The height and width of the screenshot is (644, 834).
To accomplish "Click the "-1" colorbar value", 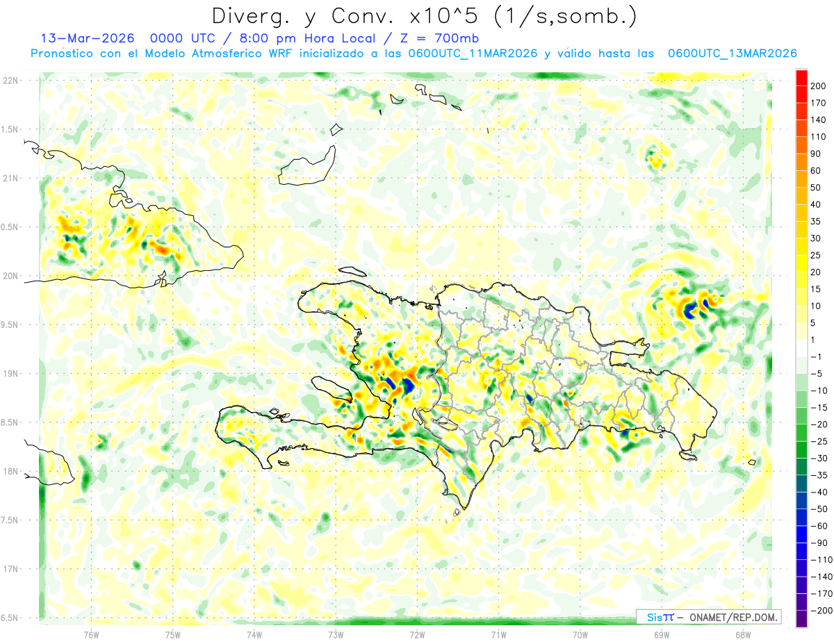I will coord(817,357).
